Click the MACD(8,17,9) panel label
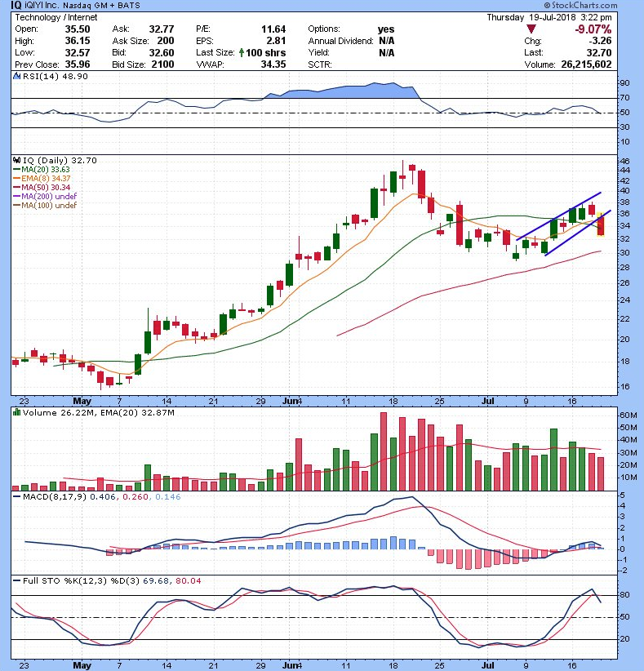 55,497
